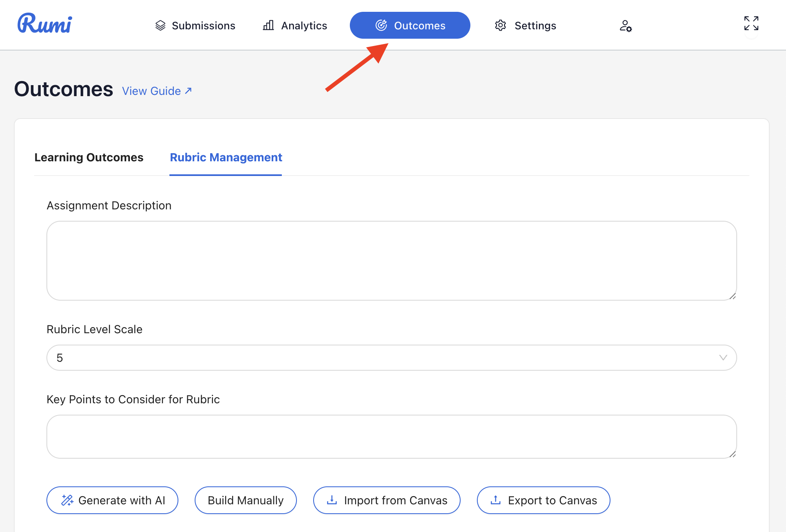
Task: Go to the Submissions menu
Action: (x=203, y=26)
